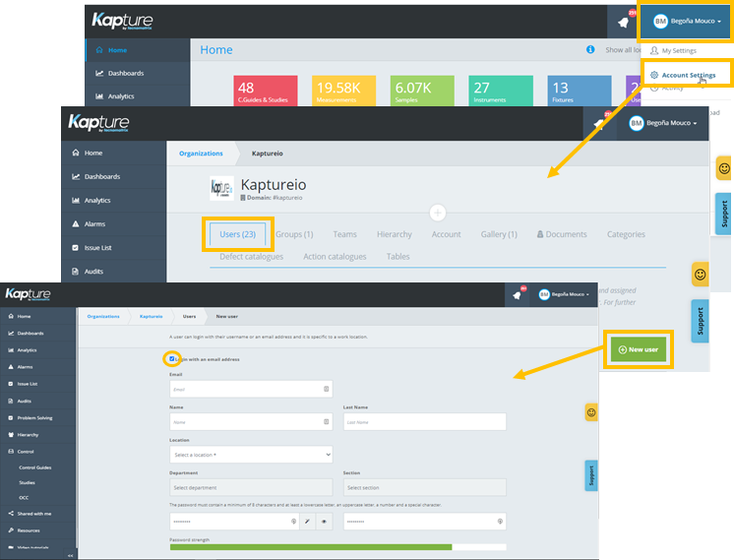The height and width of the screenshot is (560, 734).
Task: Switch to the Documents tab
Action: click(x=562, y=234)
